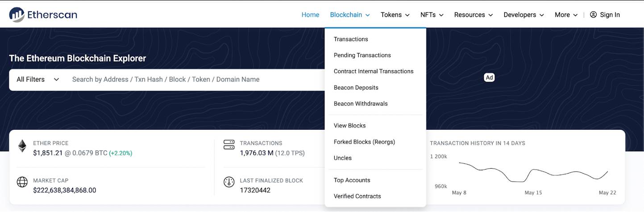Click the globe icon beside Market Cap
The width and height of the screenshot is (644, 212).
(22, 182)
